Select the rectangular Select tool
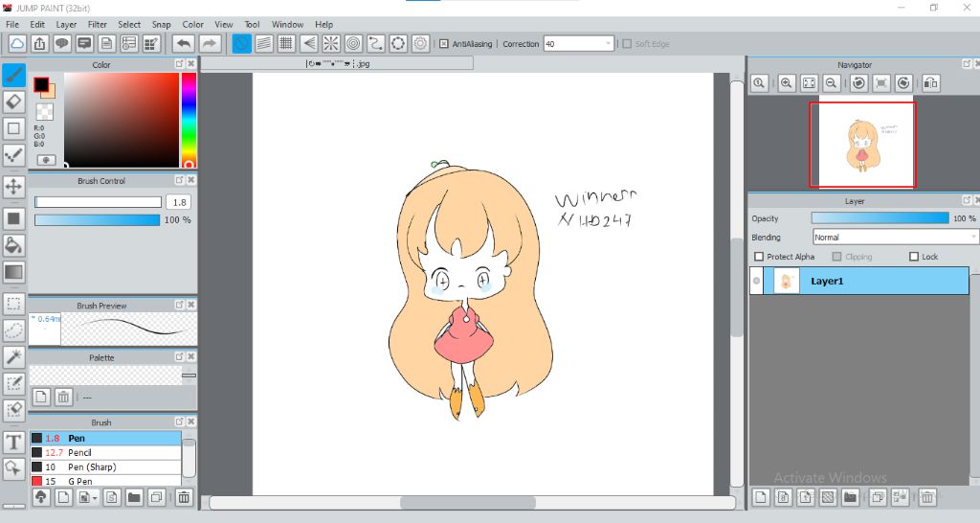 (13, 304)
